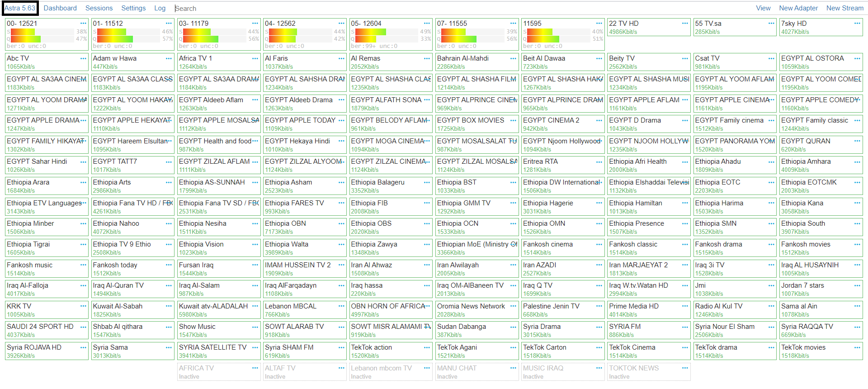The image size is (868, 389).
Task: Select the Sudan Dabanga stream name
Action: point(461,327)
